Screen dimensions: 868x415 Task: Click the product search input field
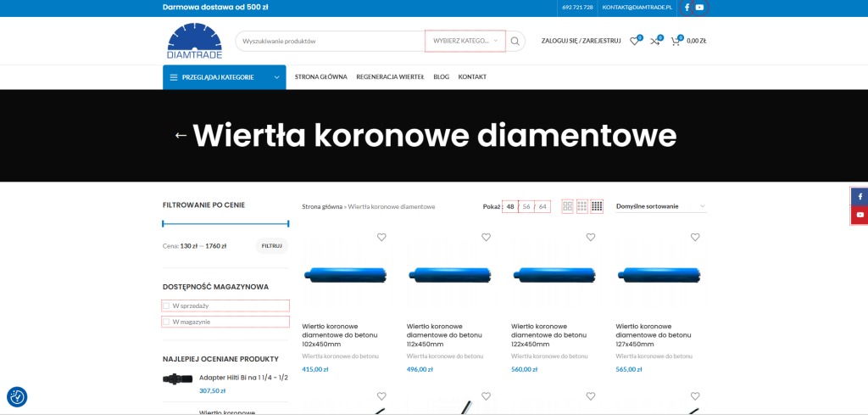[x=331, y=41]
